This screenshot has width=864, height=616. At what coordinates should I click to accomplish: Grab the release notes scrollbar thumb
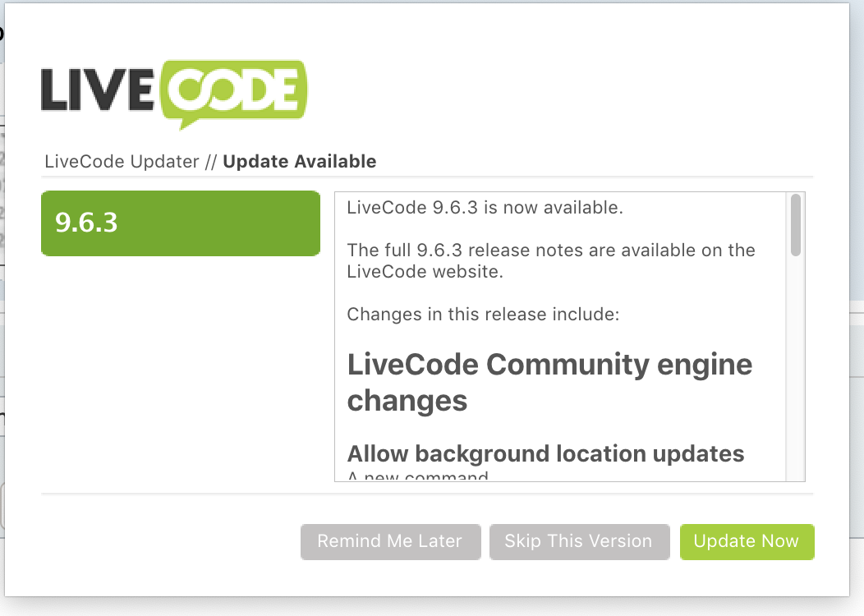[x=795, y=224]
